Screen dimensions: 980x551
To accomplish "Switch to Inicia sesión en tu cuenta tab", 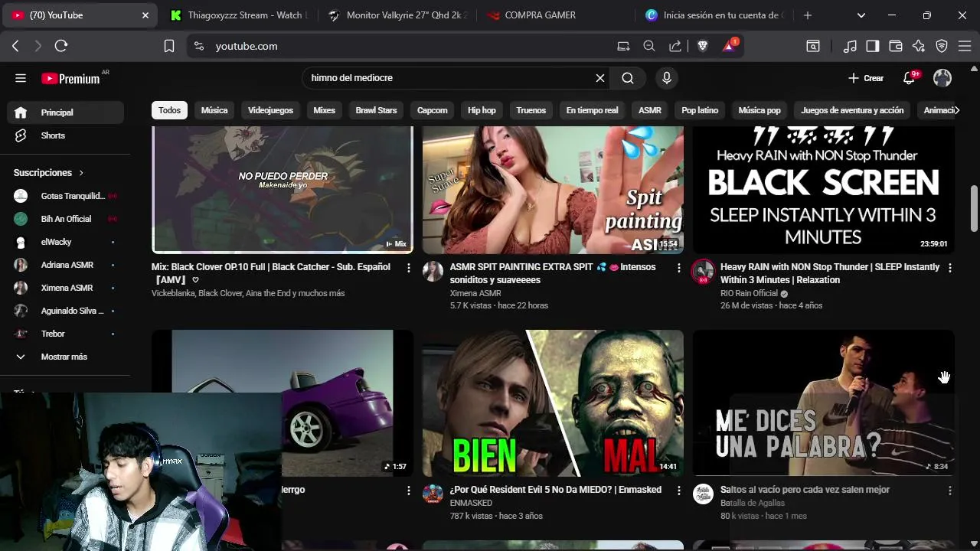I will (713, 15).
